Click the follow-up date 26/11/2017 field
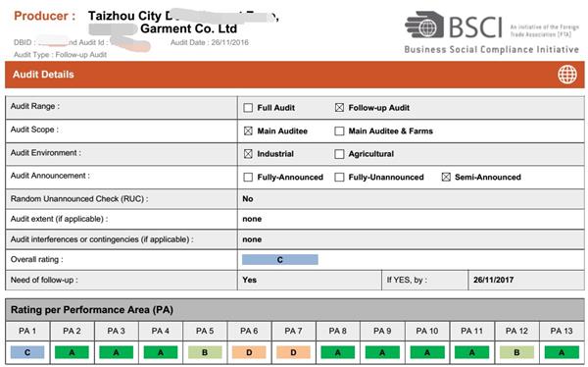Viewport: 588px width, 367px height. pyautogui.click(x=526, y=280)
